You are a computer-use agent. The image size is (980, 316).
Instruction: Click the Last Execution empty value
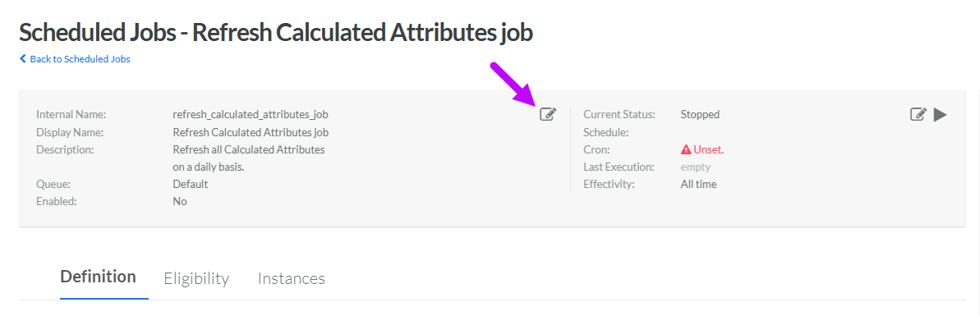pyautogui.click(x=696, y=167)
